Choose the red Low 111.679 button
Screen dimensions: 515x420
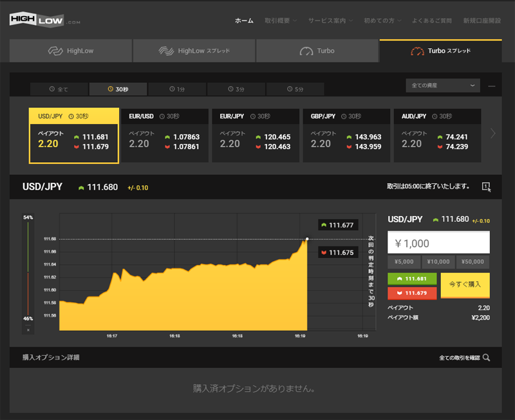tap(412, 293)
